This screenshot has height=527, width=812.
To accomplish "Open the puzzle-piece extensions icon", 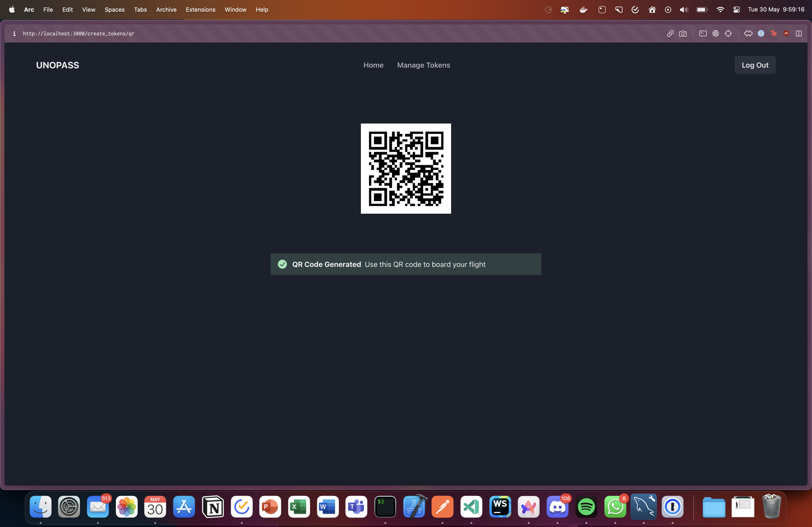I will (x=748, y=33).
